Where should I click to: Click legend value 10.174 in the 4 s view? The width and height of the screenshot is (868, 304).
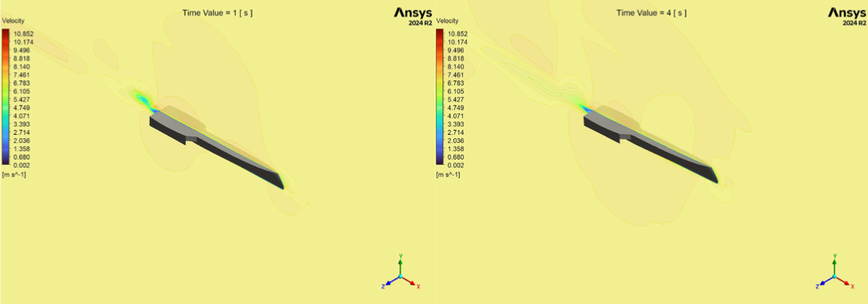click(458, 42)
